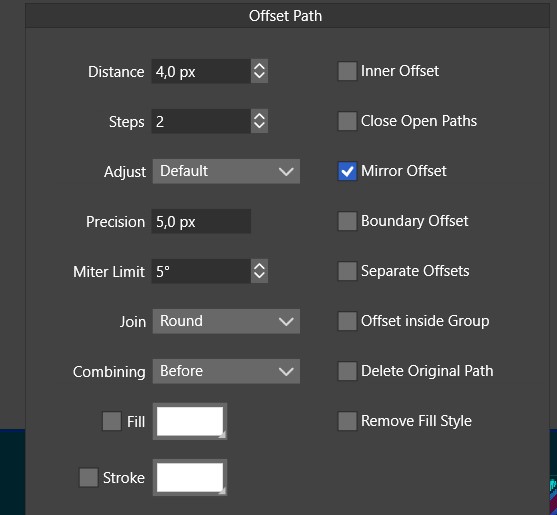Uncheck the Mirror Offset option
The width and height of the screenshot is (557, 515).
click(347, 171)
